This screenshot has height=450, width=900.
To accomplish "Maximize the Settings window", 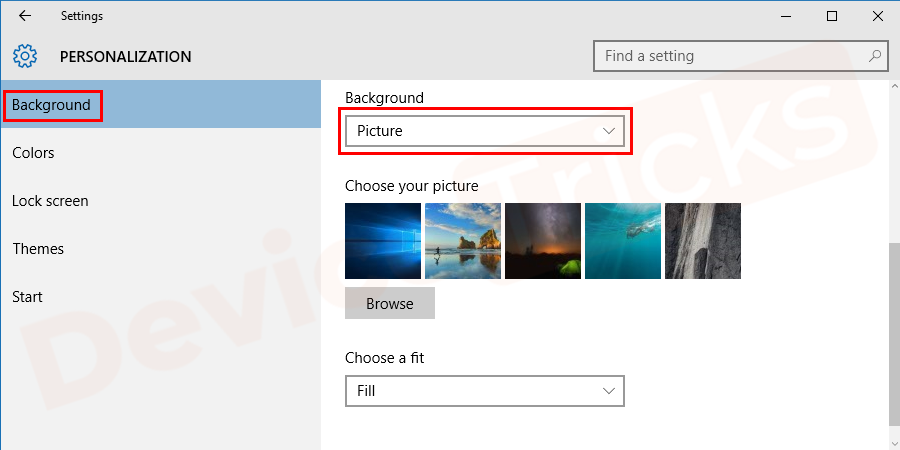I will [832, 16].
